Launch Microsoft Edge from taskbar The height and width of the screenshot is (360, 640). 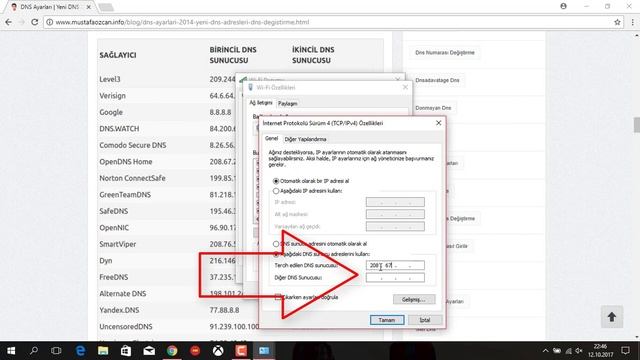[x=80, y=351]
